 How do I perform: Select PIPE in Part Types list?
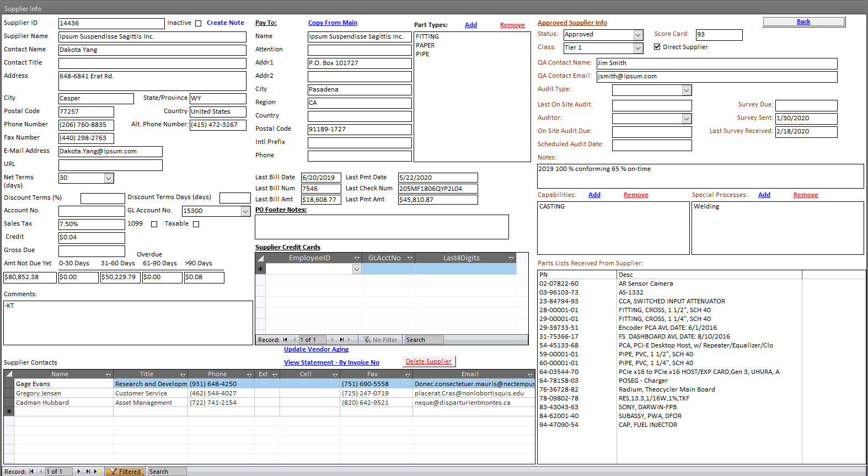tap(422, 54)
